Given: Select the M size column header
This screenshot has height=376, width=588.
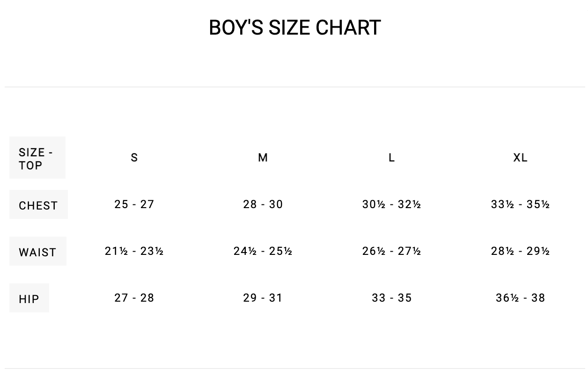Looking at the screenshot, I should (x=263, y=158).
